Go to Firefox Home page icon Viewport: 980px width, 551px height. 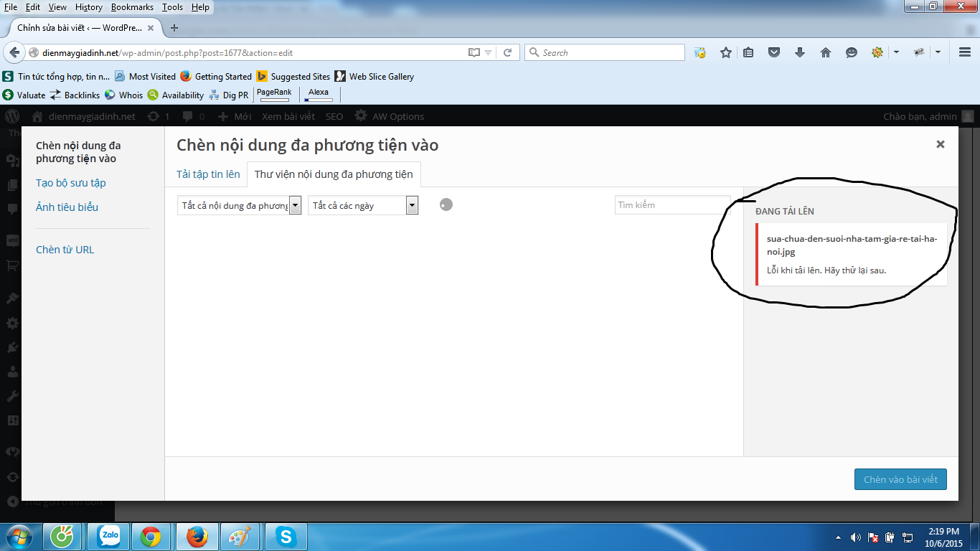click(x=826, y=52)
